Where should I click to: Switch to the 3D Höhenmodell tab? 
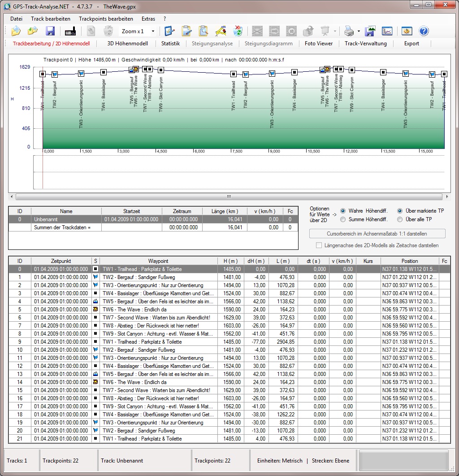point(127,44)
